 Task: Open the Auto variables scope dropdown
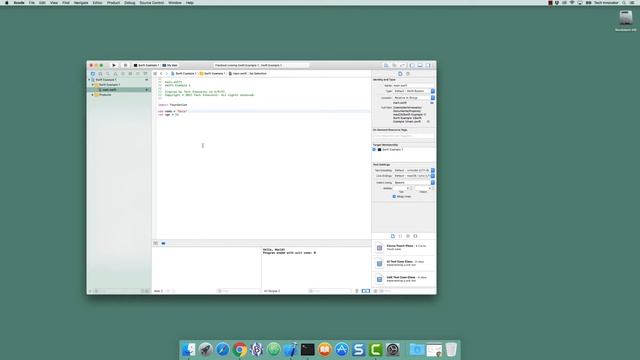pos(159,291)
